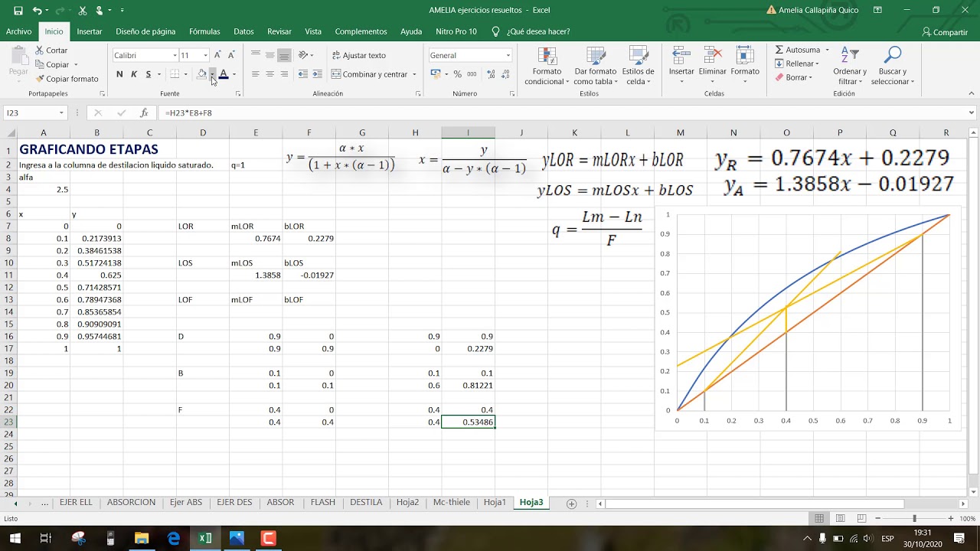Open the Mc-thiele sheet tab
This screenshot has height=551, width=980.
coord(452,503)
